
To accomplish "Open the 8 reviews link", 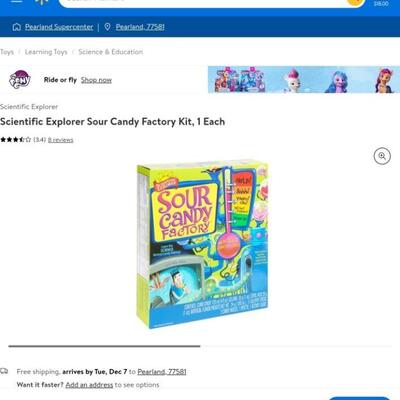I will click(x=60, y=140).
